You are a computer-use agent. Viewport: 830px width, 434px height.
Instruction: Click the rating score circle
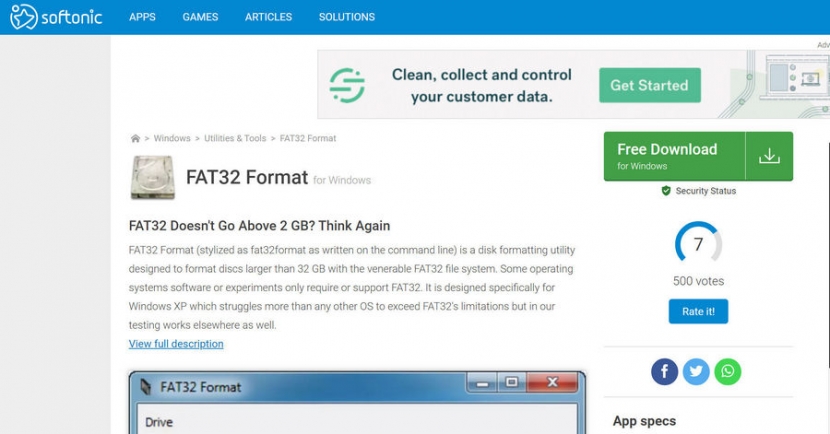click(x=698, y=245)
